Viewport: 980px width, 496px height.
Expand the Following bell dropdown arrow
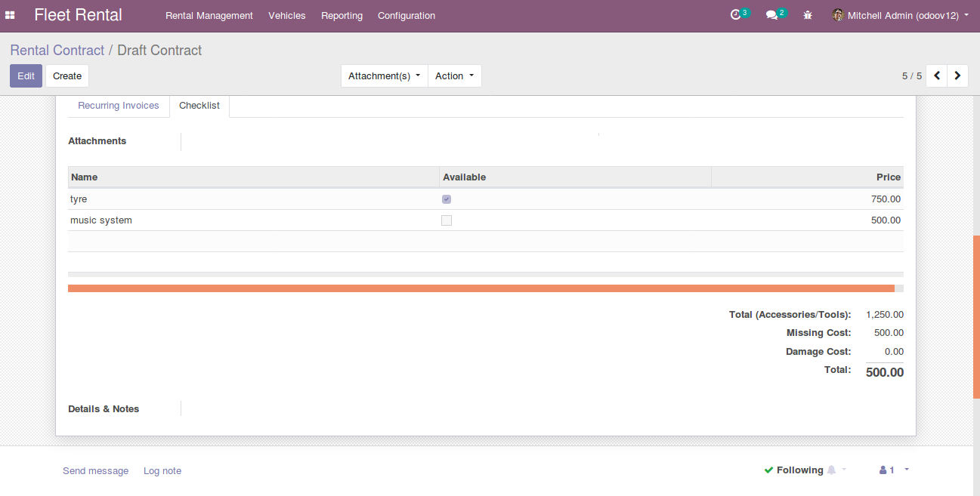(x=844, y=470)
